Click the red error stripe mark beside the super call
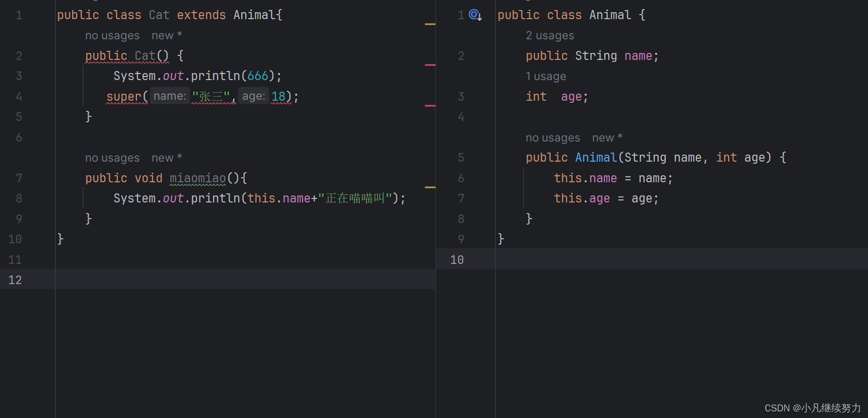 click(430, 106)
